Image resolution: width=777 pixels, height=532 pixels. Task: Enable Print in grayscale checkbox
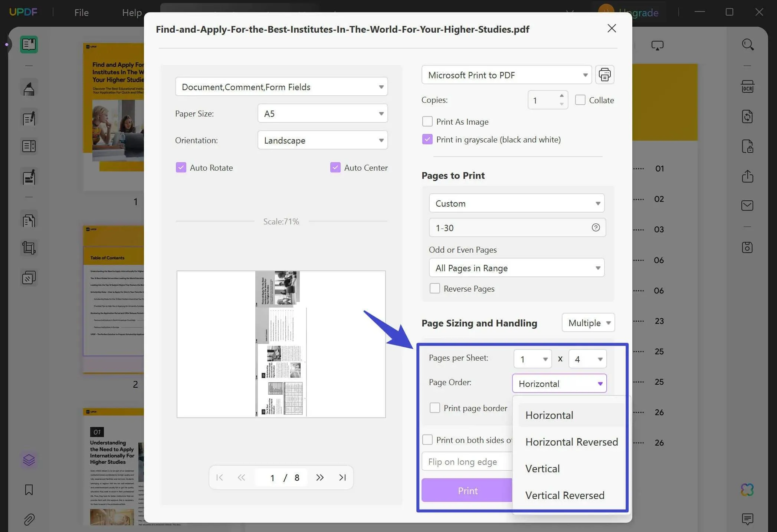(x=426, y=139)
